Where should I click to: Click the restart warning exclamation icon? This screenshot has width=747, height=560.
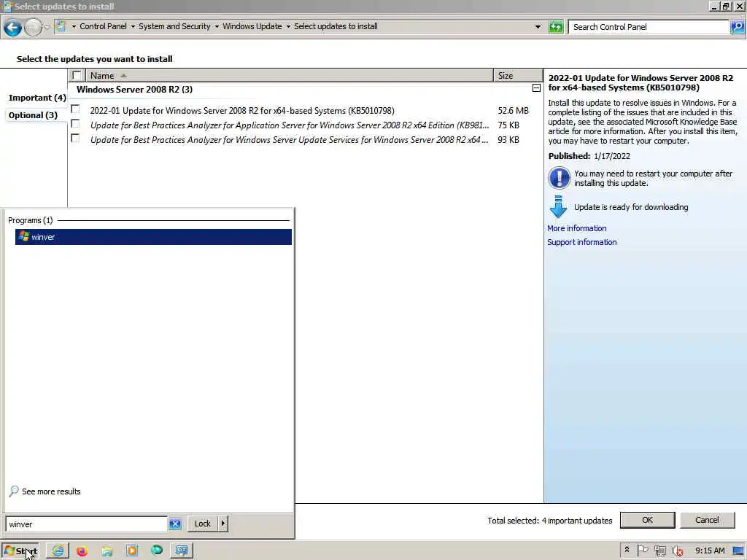pos(559,178)
